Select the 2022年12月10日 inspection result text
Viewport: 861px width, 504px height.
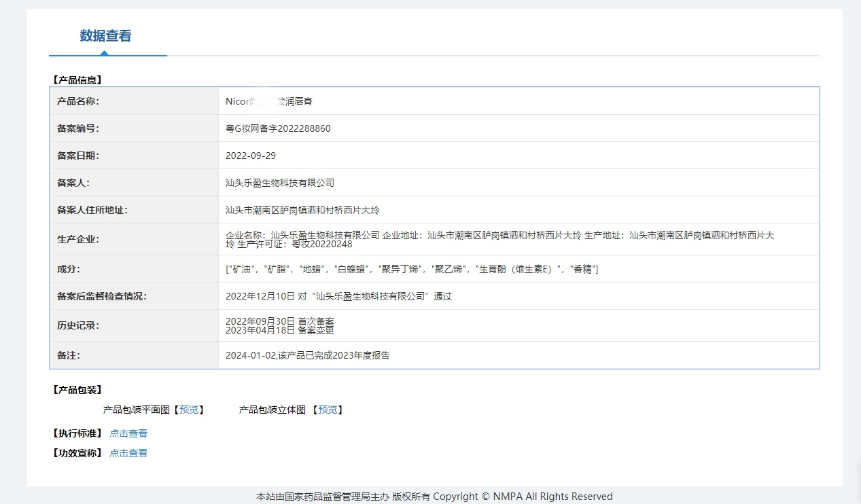click(338, 296)
